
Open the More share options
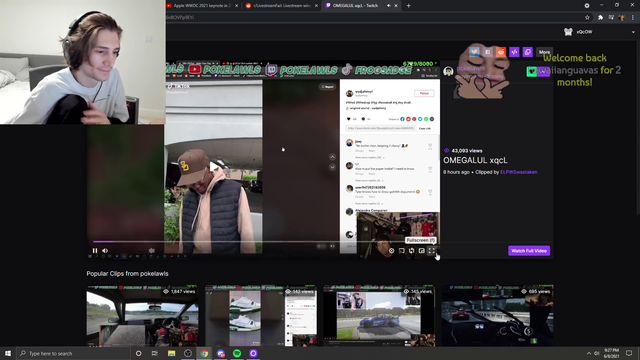(x=544, y=52)
